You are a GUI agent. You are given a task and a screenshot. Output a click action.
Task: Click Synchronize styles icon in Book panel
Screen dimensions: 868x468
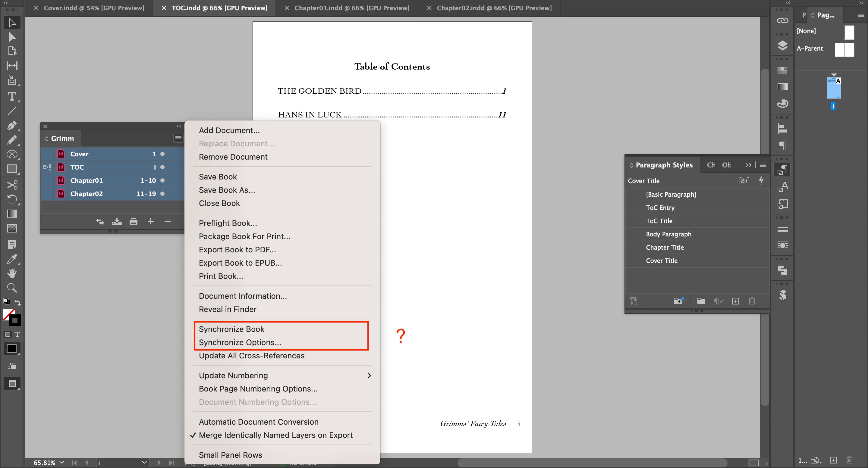(100, 222)
